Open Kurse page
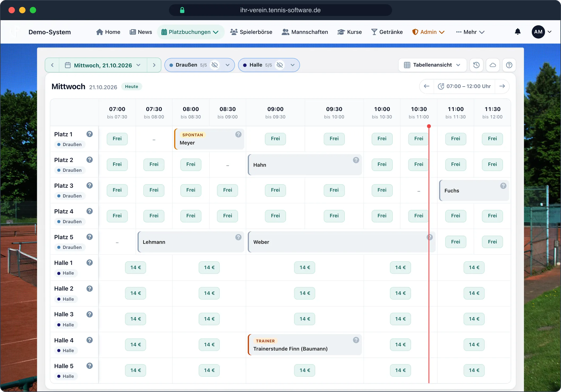The image size is (561, 392). coord(350,32)
